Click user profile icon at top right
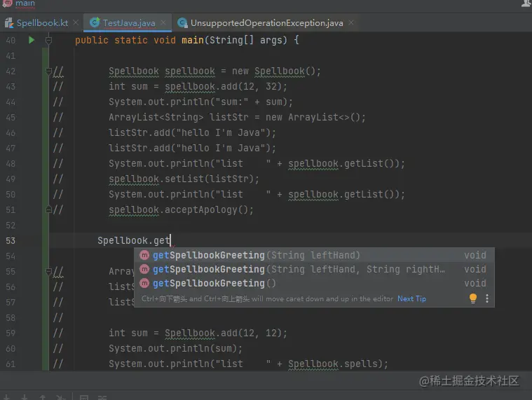This screenshot has width=532, height=400. (526, 4)
